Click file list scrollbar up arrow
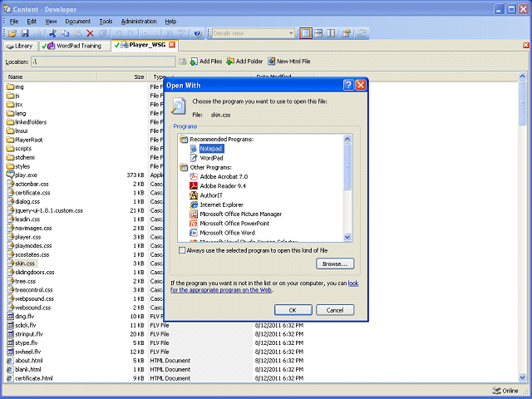The width and height of the screenshot is (532, 399). point(523,76)
